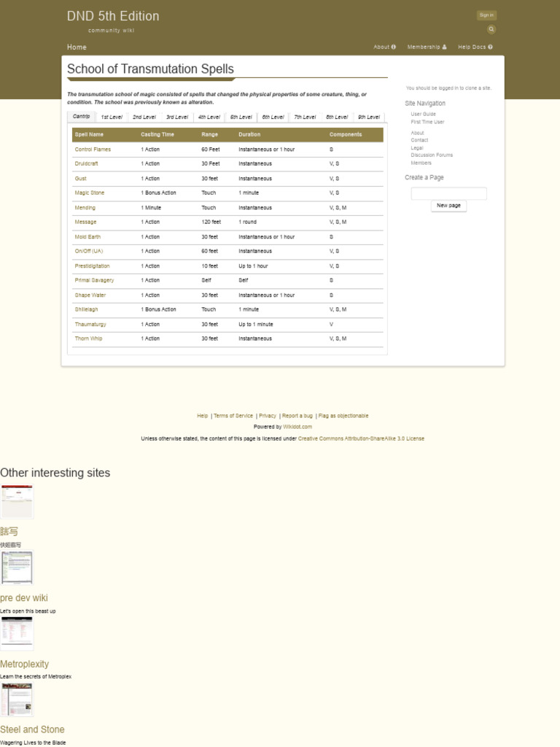
Task: Open User Guide in Site Navigation
Action: (x=423, y=115)
